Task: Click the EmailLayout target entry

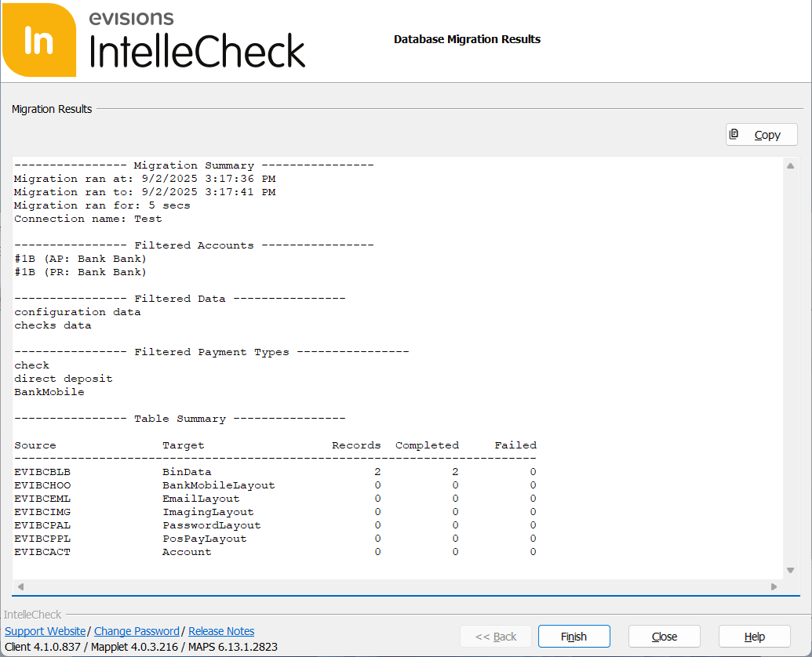Action: (201, 499)
